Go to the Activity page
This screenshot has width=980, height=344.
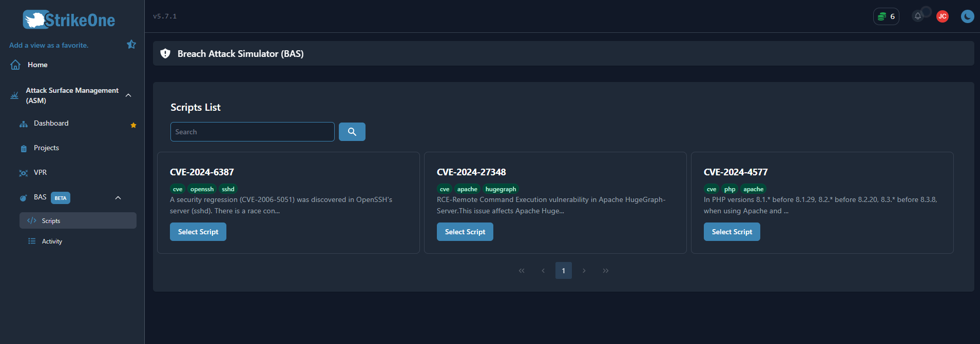click(52, 241)
